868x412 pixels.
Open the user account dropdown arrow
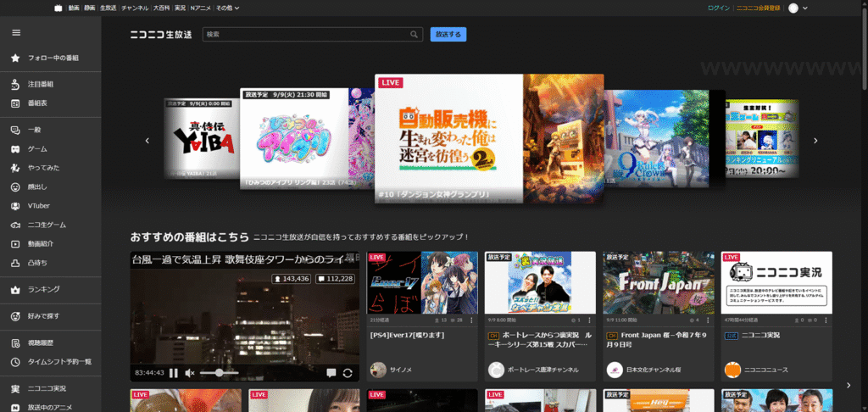[x=805, y=8]
